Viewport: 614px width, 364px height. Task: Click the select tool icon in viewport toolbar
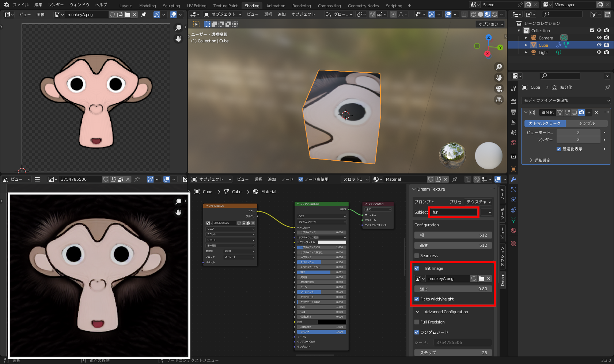point(196,24)
